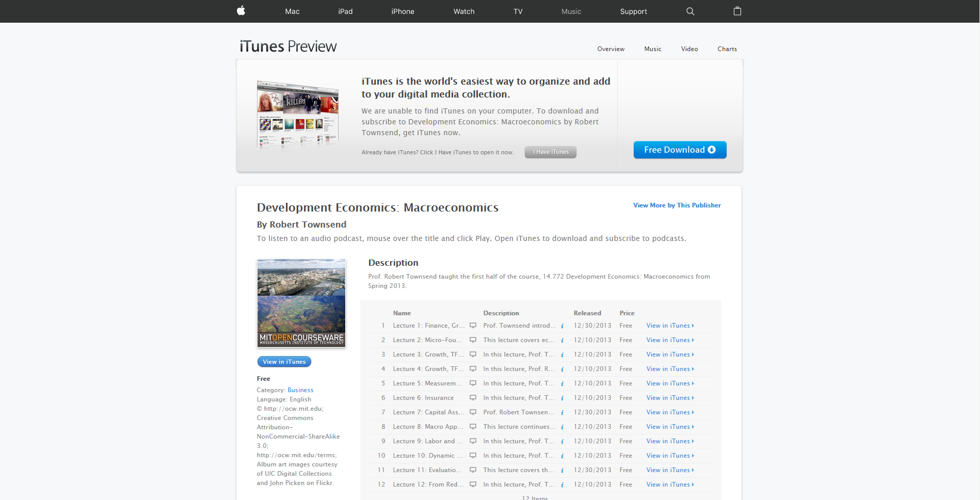Click monitor icon for Lecture 9 row

tap(473, 441)
